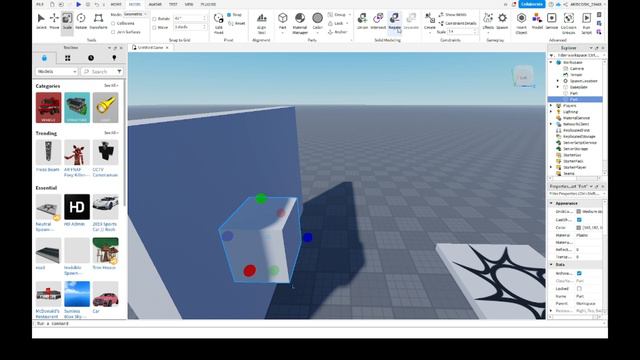The height and width of the screenshot is (360, 640).
Task: Collapse the Appearance properties section
Action: (x=551, y=203)
